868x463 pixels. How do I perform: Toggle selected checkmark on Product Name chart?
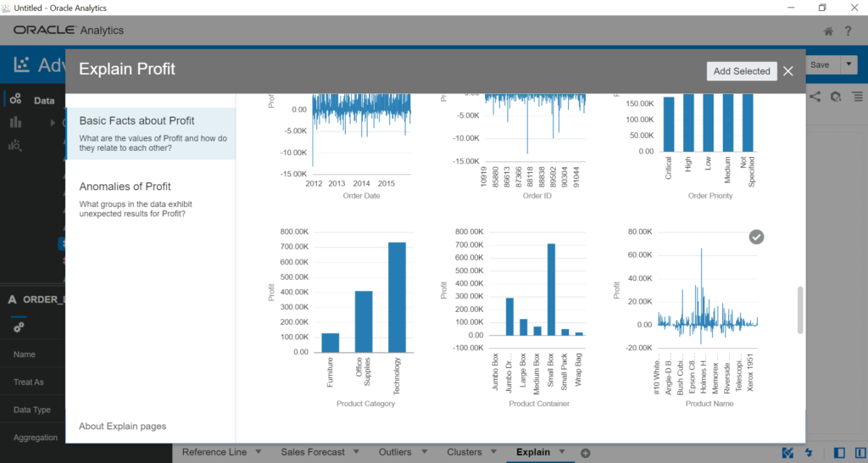[x=756, y=237]
